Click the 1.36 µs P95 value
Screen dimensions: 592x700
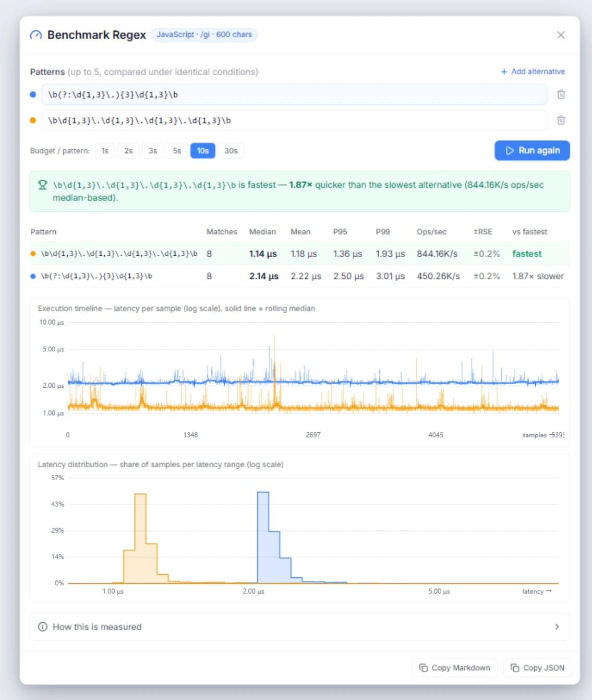(x=347, y=254)
